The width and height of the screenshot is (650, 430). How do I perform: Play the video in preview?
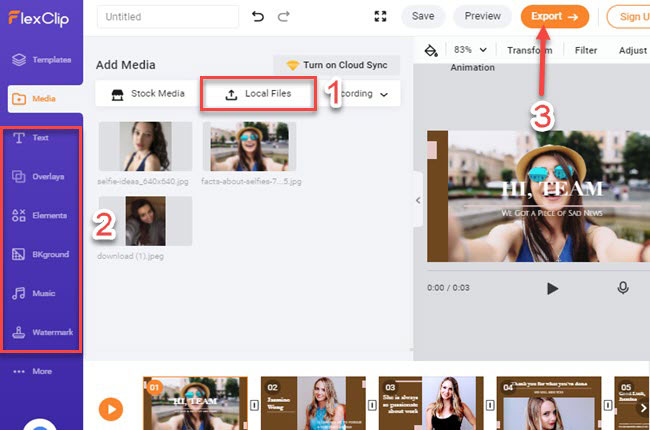point(552,288)
